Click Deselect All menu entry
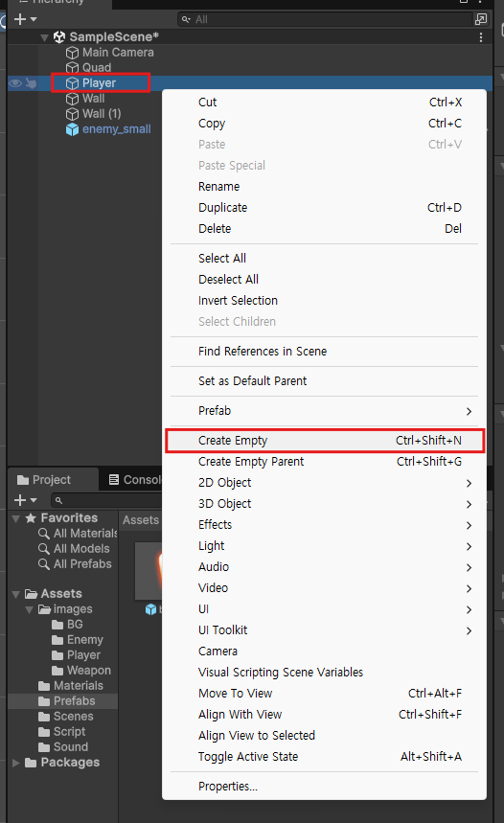This screenshot has height=823, width=504. click(x=325, y=279)
